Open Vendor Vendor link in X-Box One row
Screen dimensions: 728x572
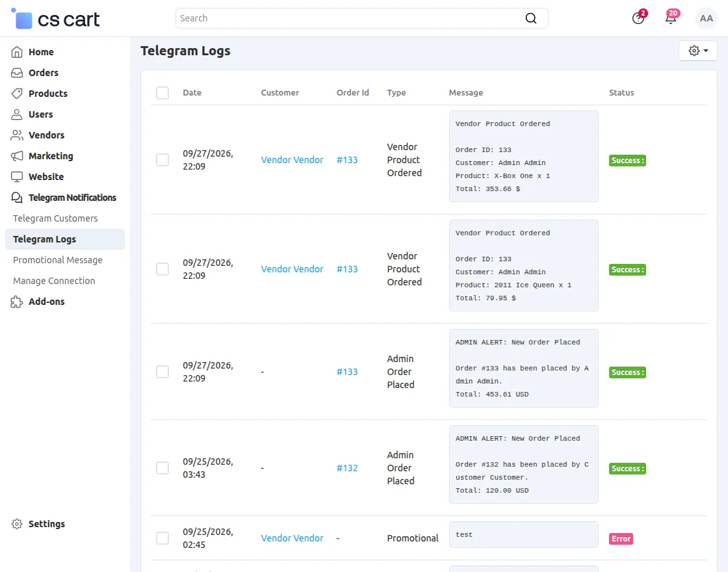tap(292, 160)
